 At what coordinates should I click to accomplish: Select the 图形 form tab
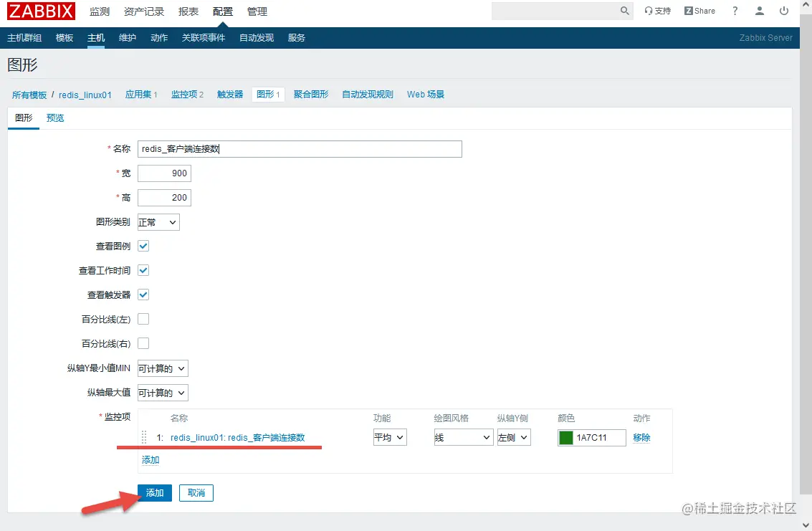24,118
